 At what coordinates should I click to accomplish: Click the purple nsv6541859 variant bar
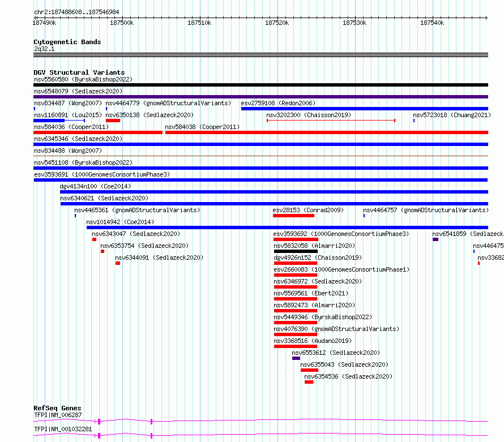[435, 239]
